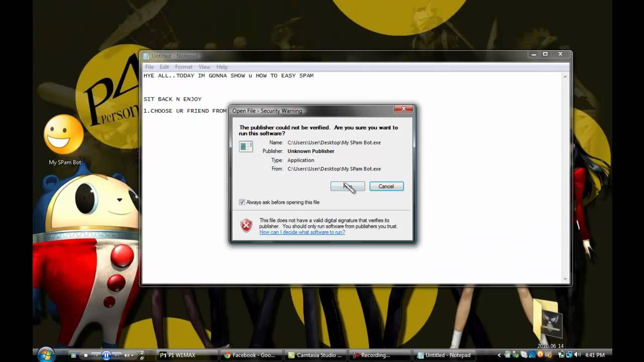Open the Edit menu in Notepad
Image resolution: width=644 pixels, height=362 pixels.
tap(165, 67)
